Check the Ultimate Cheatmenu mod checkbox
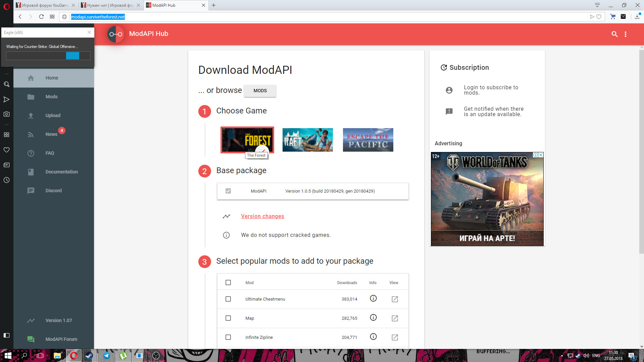Screen dimensions: 644x362 228,299
